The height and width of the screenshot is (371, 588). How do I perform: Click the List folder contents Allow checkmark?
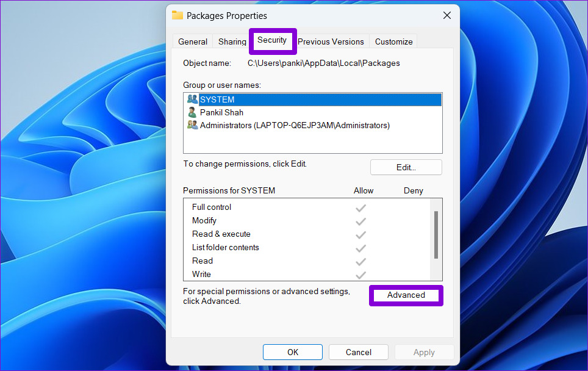click(360, 248)
